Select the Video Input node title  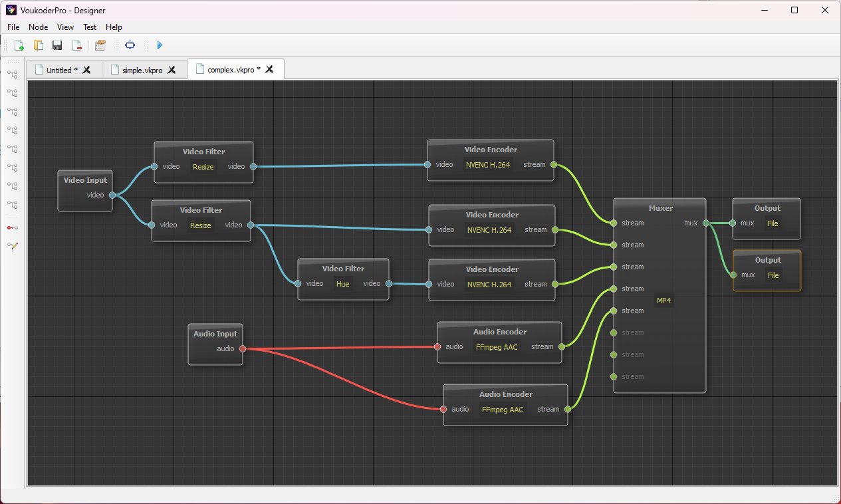(85, 180)
